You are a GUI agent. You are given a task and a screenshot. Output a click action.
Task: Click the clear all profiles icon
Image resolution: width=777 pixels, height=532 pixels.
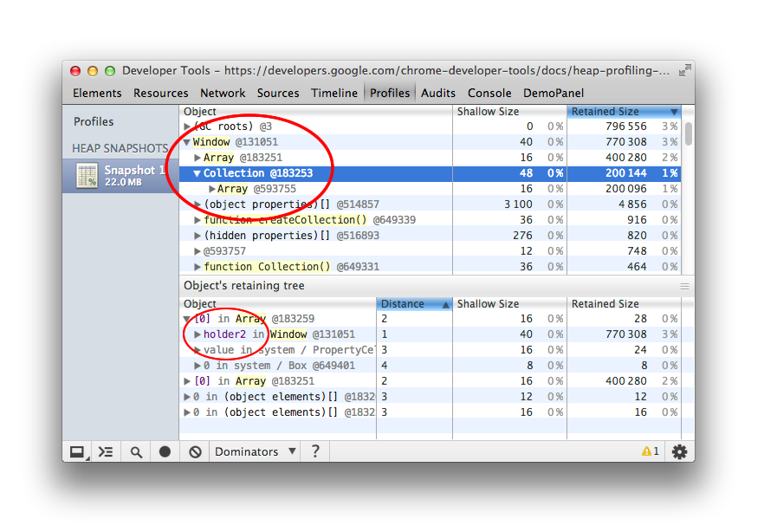click(196, 451)
